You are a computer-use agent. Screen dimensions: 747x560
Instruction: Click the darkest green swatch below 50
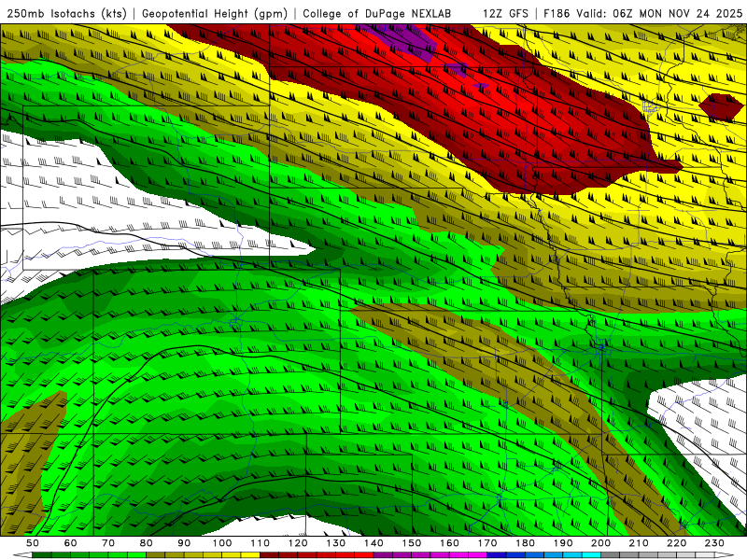tap(42, 555)
